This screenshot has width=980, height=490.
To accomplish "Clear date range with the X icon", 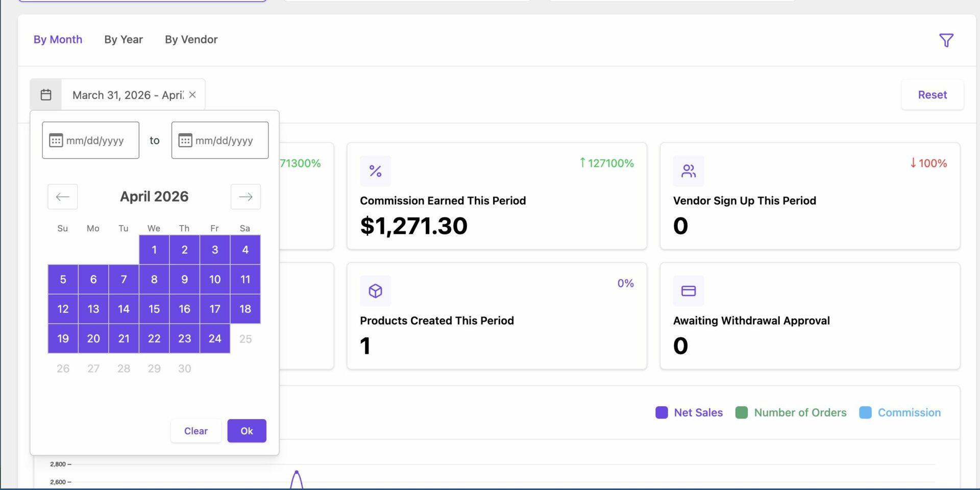I will coord(192,95).
